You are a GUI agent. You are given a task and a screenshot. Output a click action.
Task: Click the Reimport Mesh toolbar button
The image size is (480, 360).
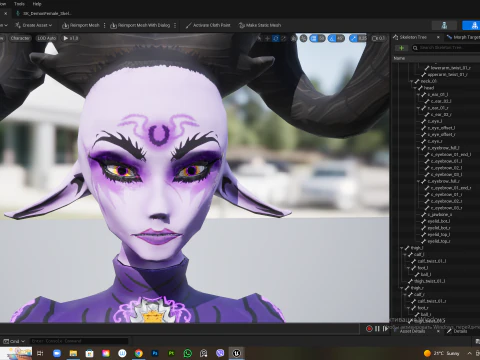click(81, 25)
